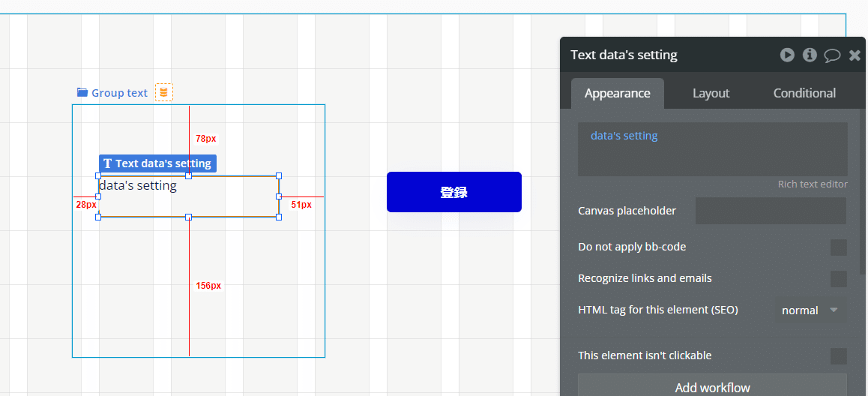Click the Text data's setting blue label tag
The image size is (868, 396).
click(x=157, y=163)
